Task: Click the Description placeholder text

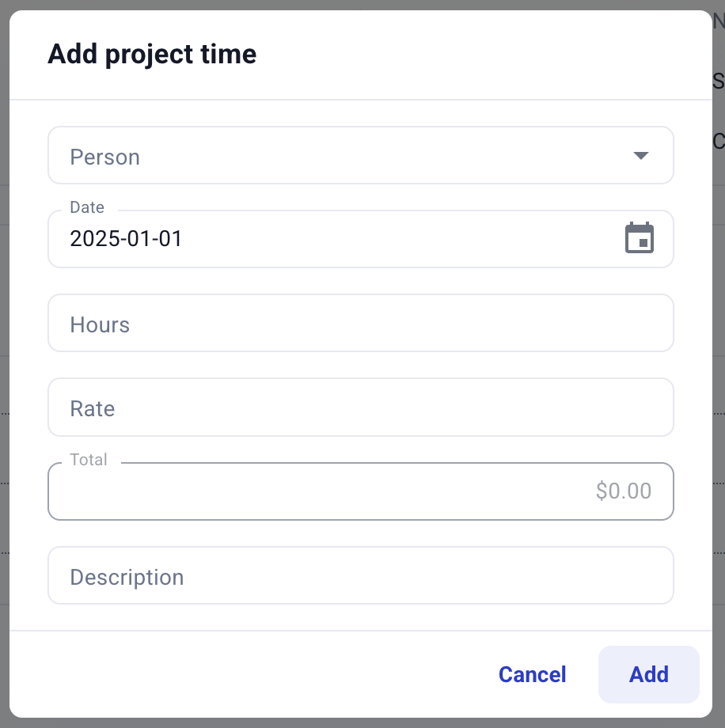Action: pos(127,577)
